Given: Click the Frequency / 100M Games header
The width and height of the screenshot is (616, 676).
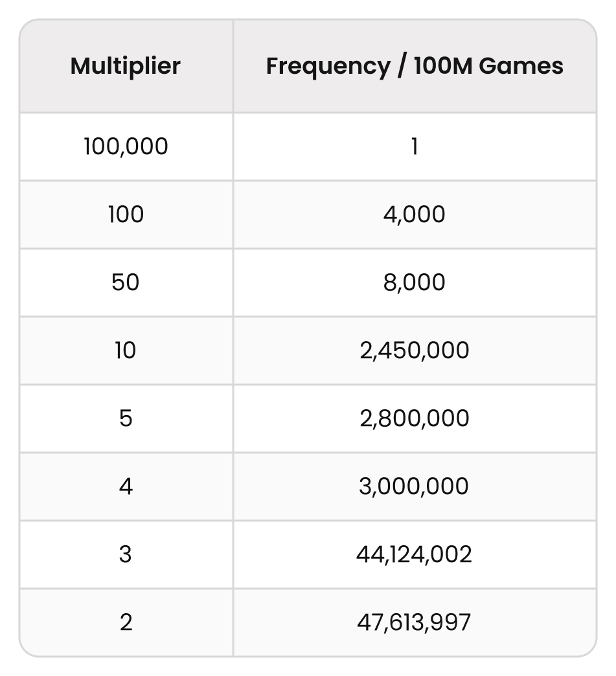Looking at the screenshot, I should tap(415, 67).
